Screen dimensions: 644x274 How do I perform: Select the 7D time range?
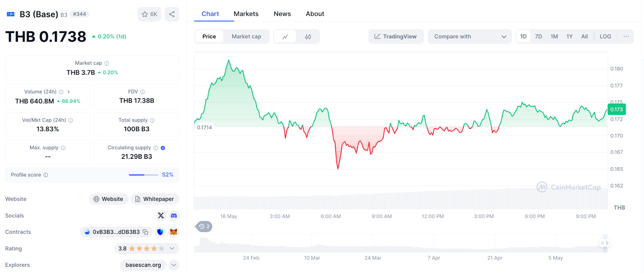(539, 37)
